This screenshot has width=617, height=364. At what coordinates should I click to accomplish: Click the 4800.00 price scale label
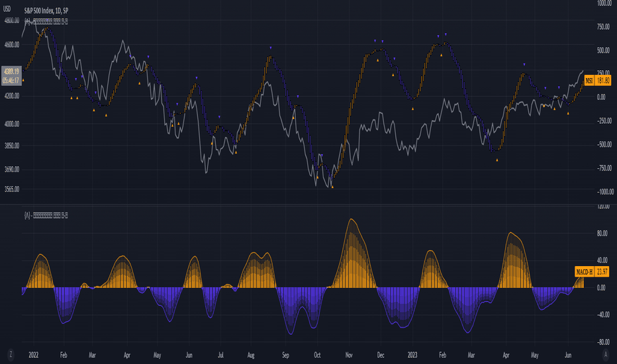(x=12, y=21)
